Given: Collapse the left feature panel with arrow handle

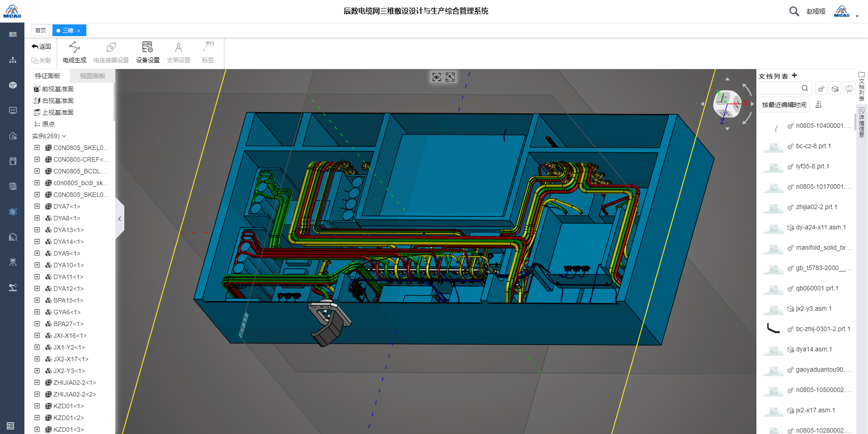Looking at the screenshot, I should (x=119, y=219).
